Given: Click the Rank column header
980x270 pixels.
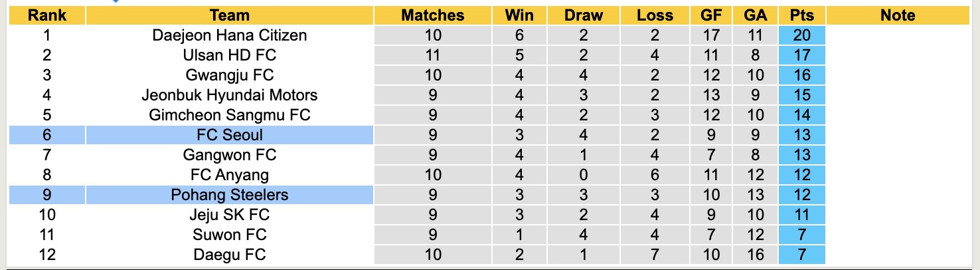Looking at the screenshot, I should pos(46,15).
